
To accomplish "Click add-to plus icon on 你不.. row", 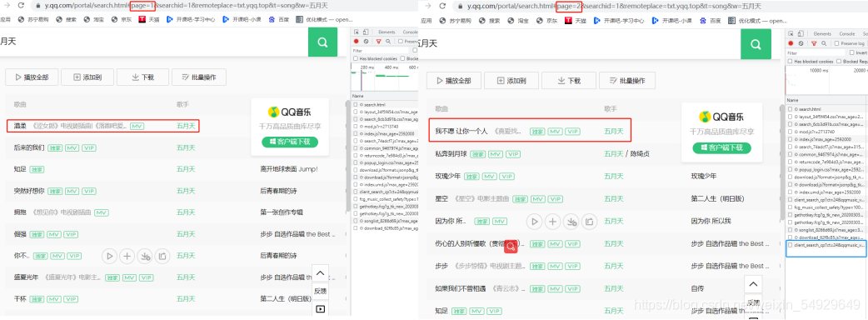I will pyautogui.click(x=127, y=256).
